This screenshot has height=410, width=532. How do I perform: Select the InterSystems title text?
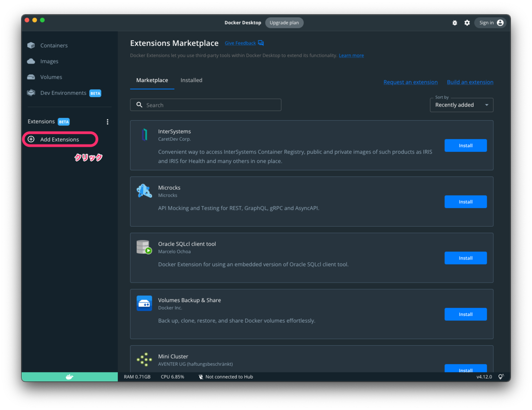click(x=175, y=131)
